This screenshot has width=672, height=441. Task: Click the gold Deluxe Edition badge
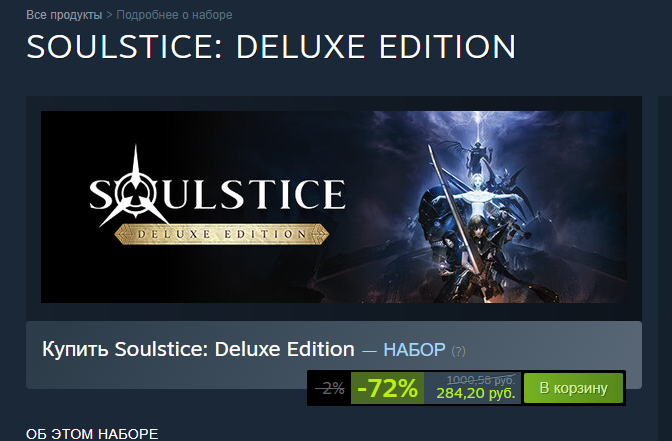pos(222,234)
